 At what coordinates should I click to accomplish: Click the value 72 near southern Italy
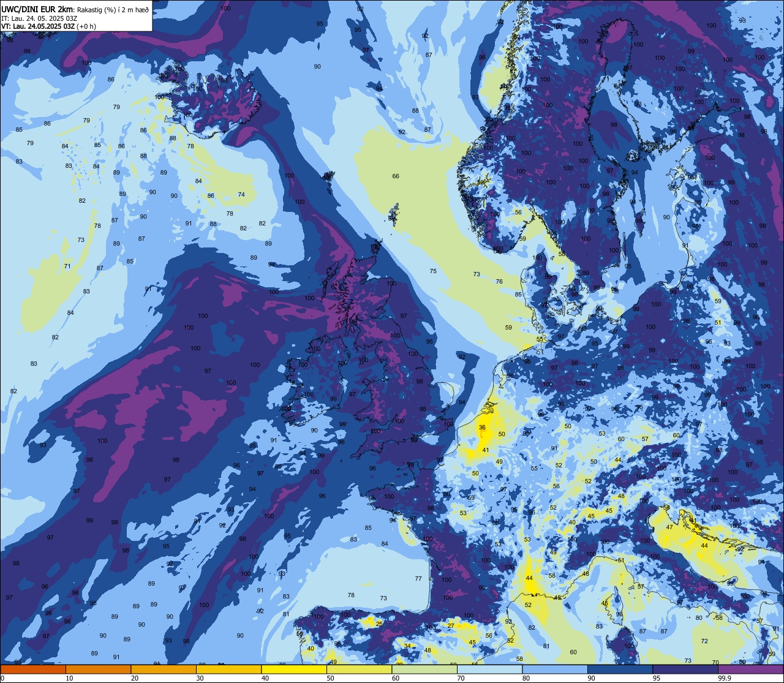(704, 641)
